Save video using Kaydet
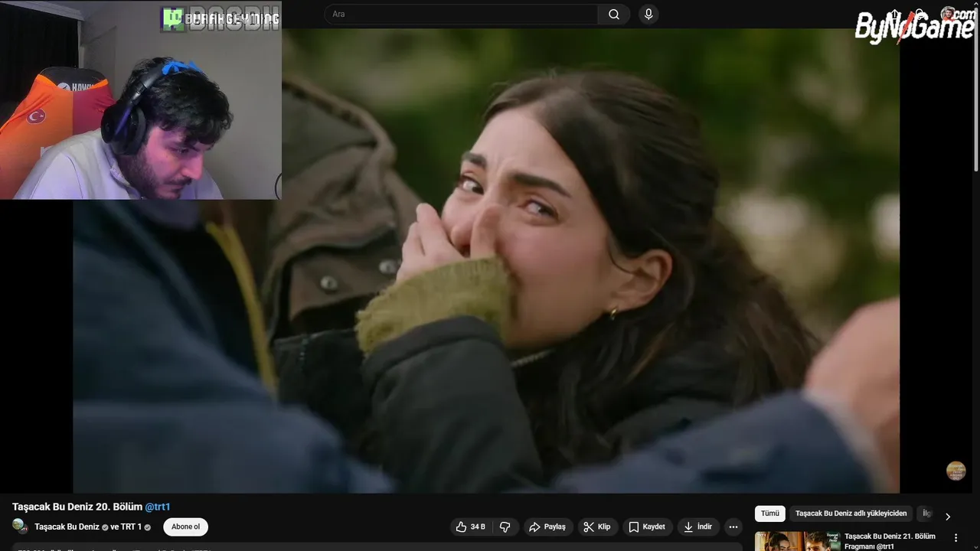 point(647,527)
